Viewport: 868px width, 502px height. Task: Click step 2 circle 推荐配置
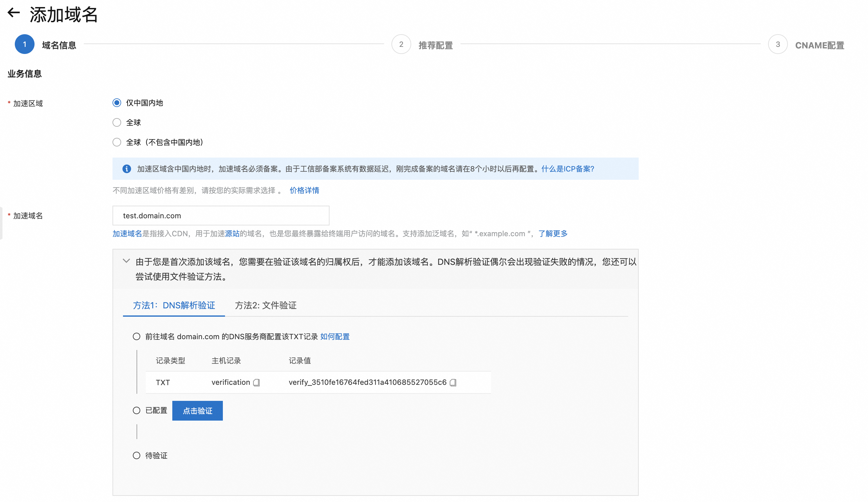pyautogui.click(x=401, y=44)
